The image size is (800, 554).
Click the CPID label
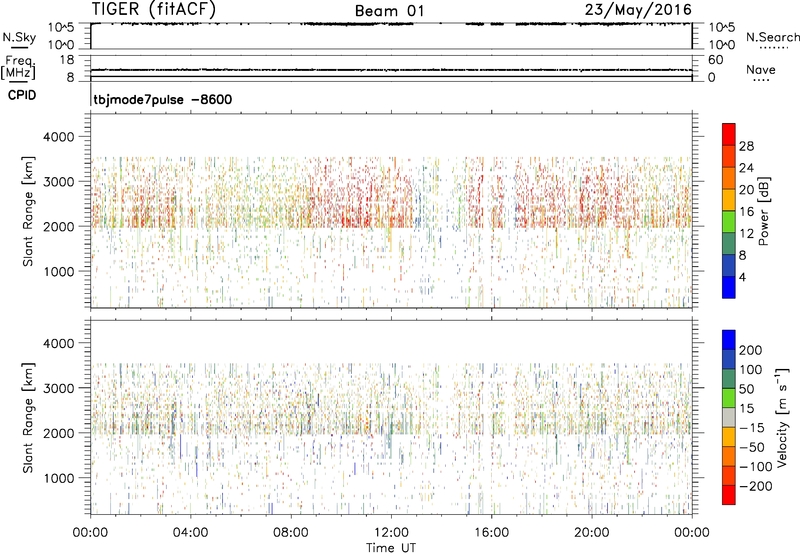tap(22, 95)
